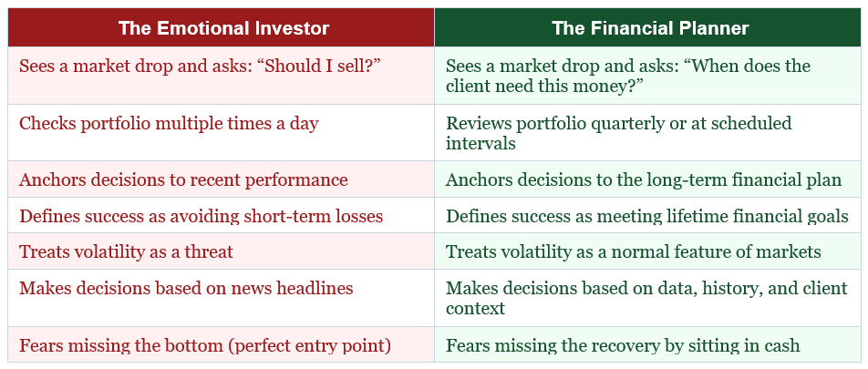868x369 pixels.
Task: Select 'Fears missing the bottom' cell
Action: pyautogui.click(x=221, y=344)
